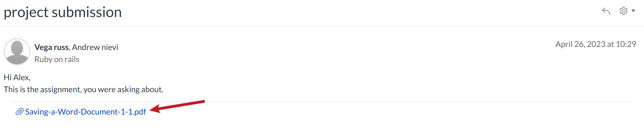
Task: Click the Hi Alex greeting line
Action: pyautogui.click(x=17, y=77)
